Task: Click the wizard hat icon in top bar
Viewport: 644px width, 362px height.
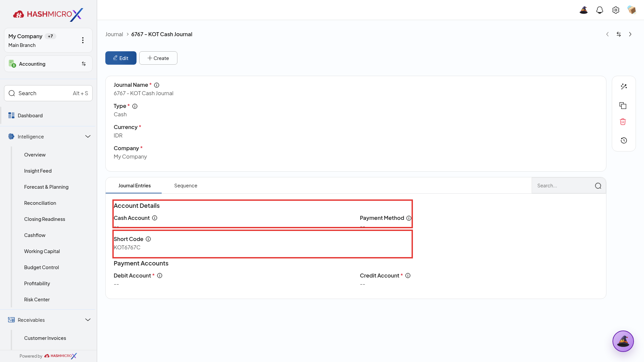Action: [584, 10]
